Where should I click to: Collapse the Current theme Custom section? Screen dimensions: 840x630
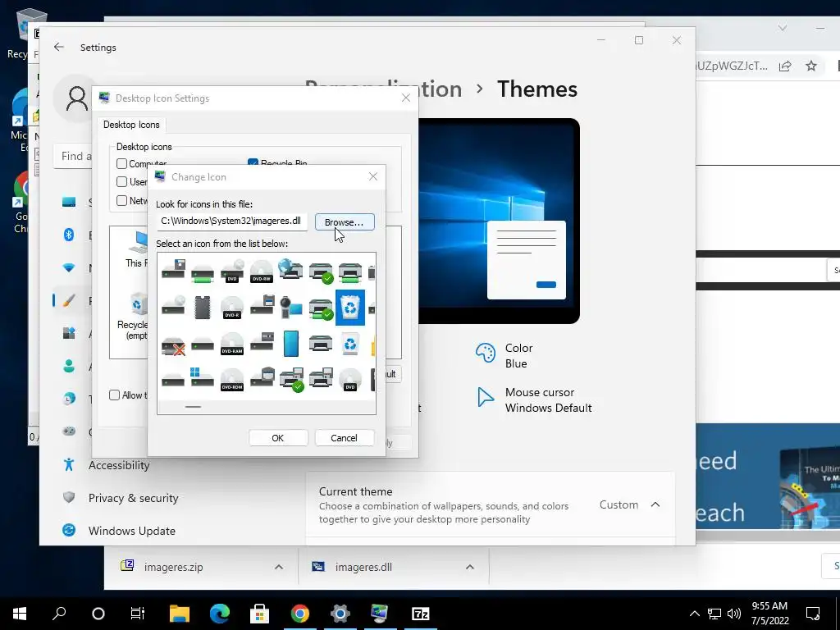pos(655,504)
